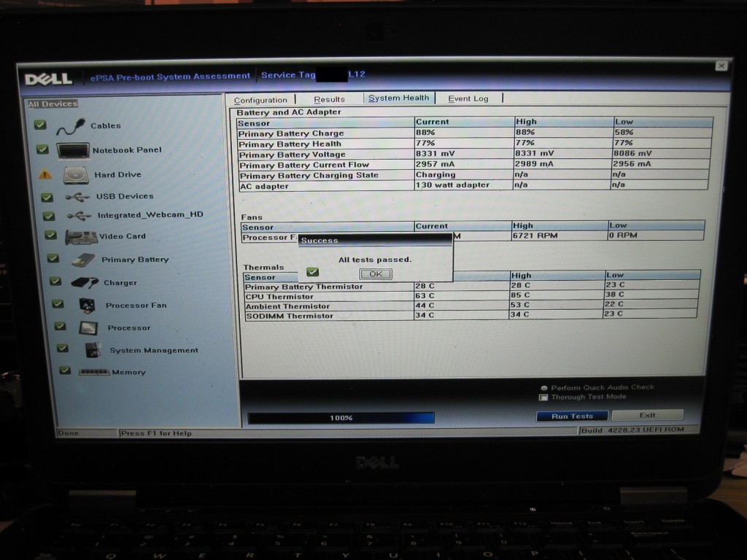This screenshot has width=747, height=560.
Task: Click the Exit button
Action: tap(648, 415)
